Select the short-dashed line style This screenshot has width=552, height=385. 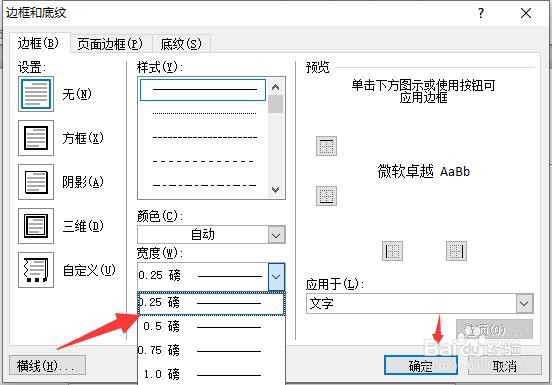[203, 138]
